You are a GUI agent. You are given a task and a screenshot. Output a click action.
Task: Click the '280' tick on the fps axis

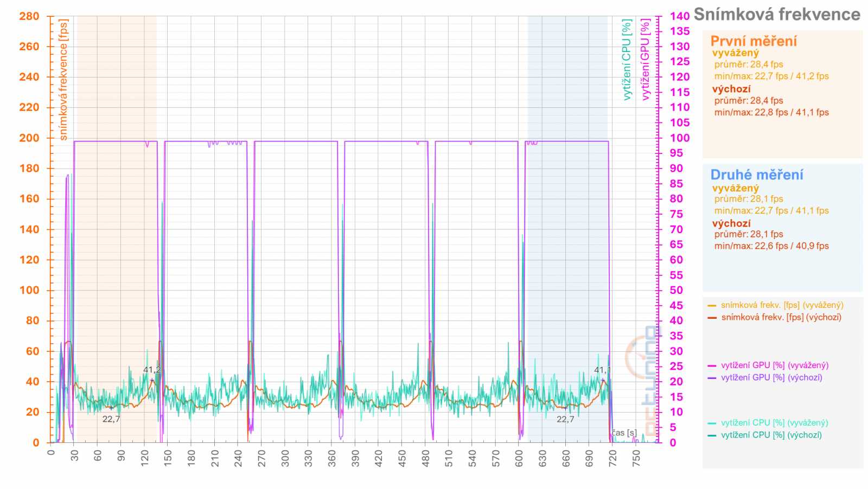[29, 16]
